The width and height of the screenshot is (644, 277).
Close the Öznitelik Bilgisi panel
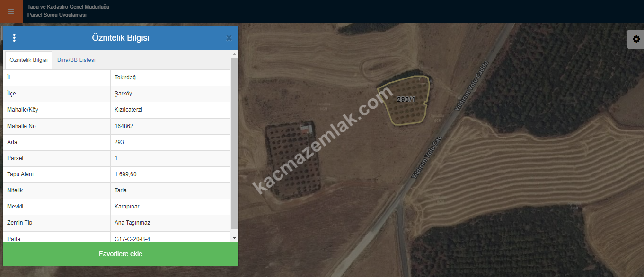[229, 38]
